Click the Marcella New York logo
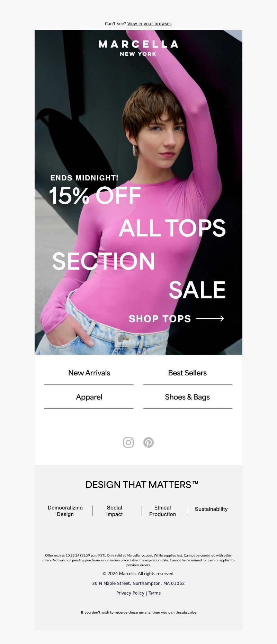The width and height of the screenshot is (277, 644). [x=138, y=48]
